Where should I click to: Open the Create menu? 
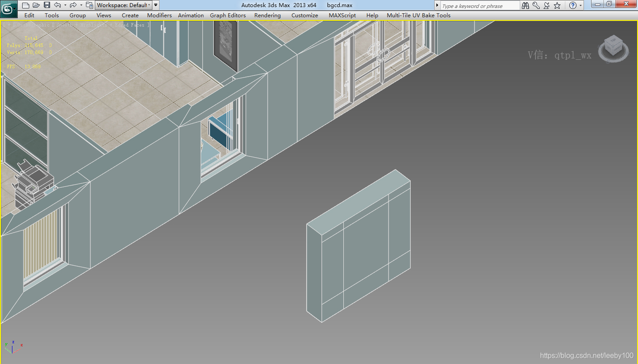[x=130, y=15]
